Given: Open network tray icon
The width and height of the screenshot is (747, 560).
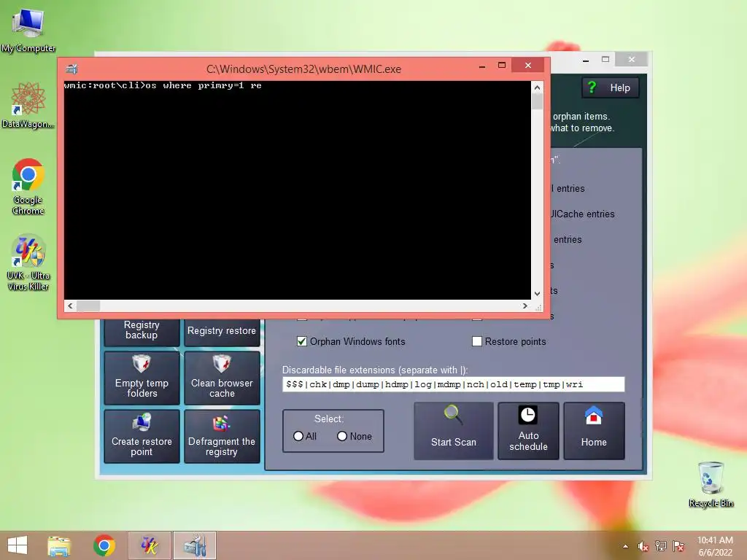Looking at the screenshot, I should [661, 546].
